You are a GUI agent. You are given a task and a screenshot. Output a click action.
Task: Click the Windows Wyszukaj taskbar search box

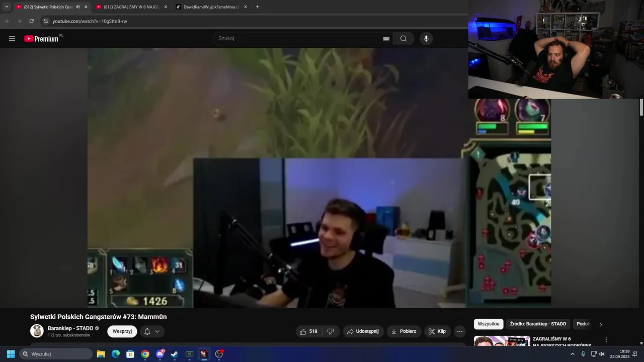[56, 354]
